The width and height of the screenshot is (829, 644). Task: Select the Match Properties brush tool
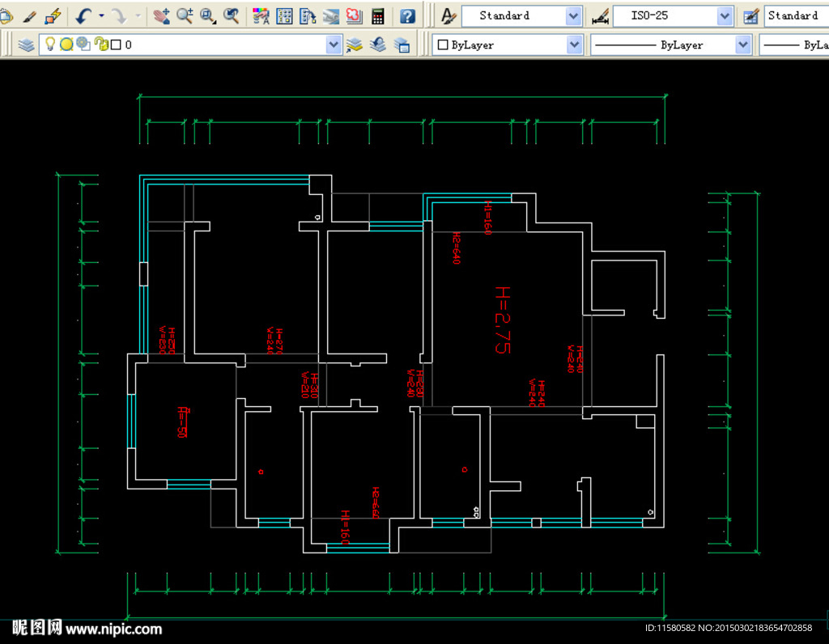click(29, 15)
